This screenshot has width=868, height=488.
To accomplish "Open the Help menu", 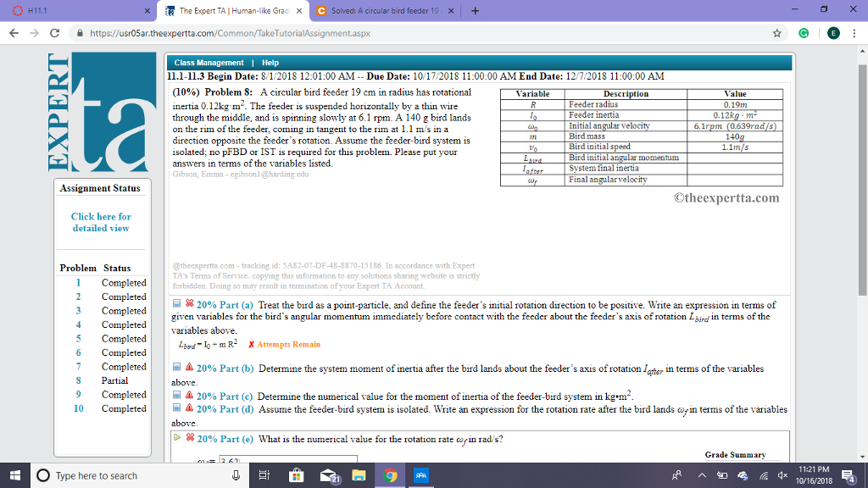I will 270,63.
